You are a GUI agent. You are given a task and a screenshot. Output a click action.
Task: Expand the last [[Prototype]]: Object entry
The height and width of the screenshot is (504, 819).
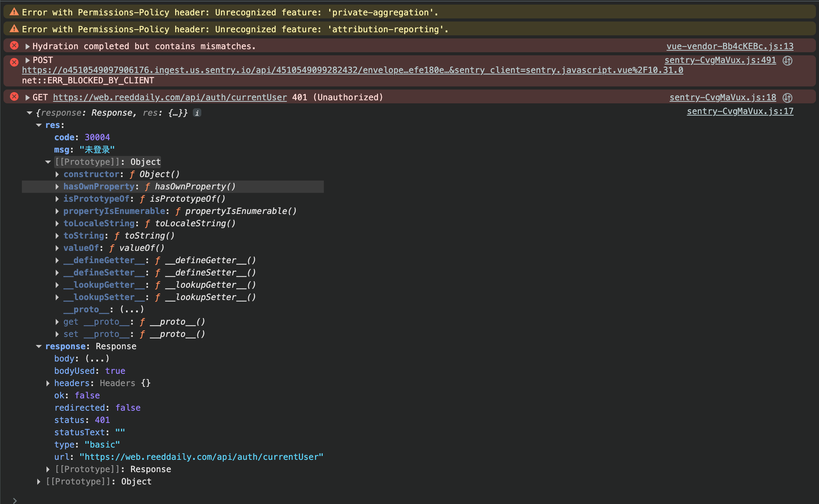(39, 482)
